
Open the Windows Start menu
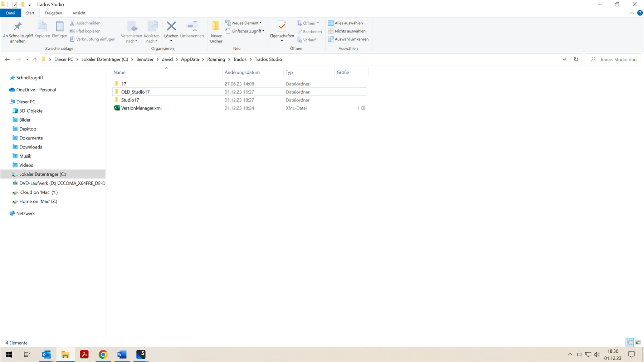point(9,354)
